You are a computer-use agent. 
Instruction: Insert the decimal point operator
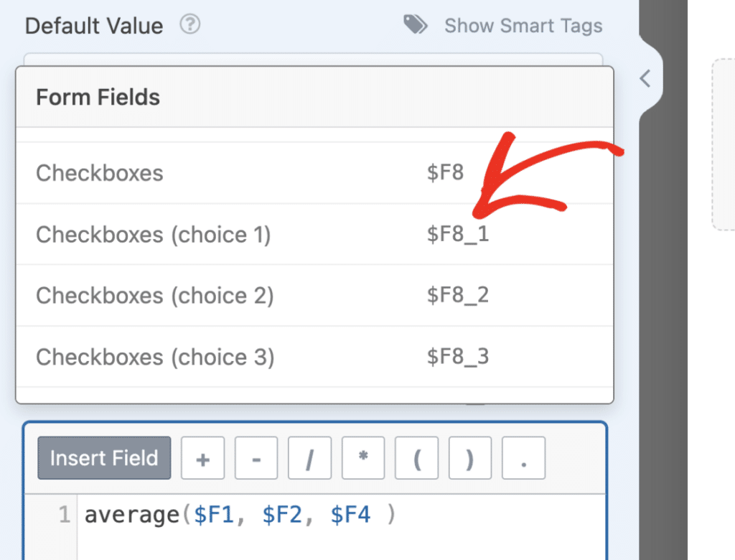click(x=523, y=458)
